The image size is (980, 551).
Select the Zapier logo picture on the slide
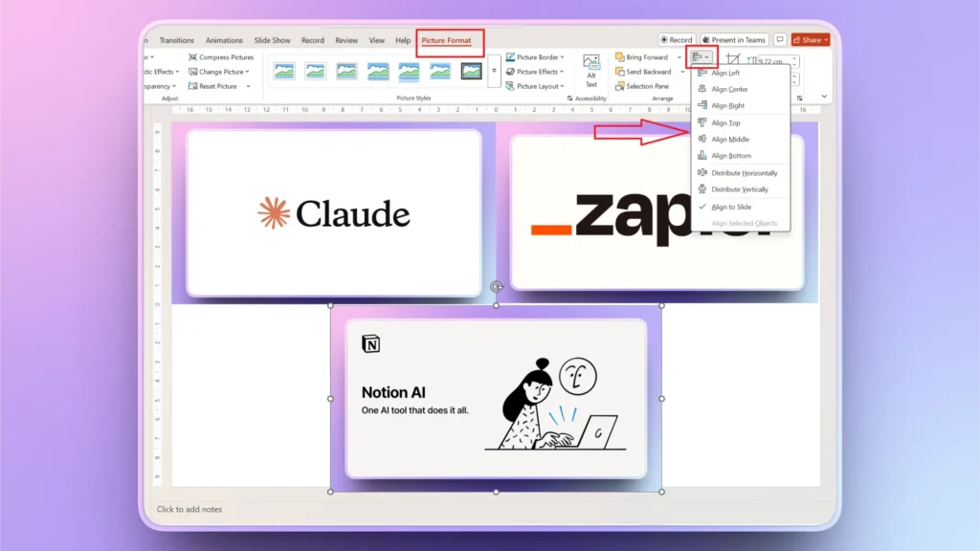point(657,212)
